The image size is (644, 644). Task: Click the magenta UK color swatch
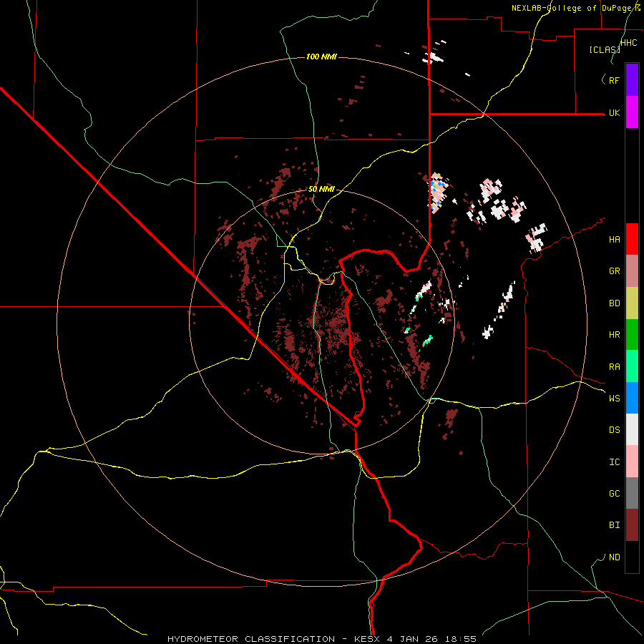point(632,112)
